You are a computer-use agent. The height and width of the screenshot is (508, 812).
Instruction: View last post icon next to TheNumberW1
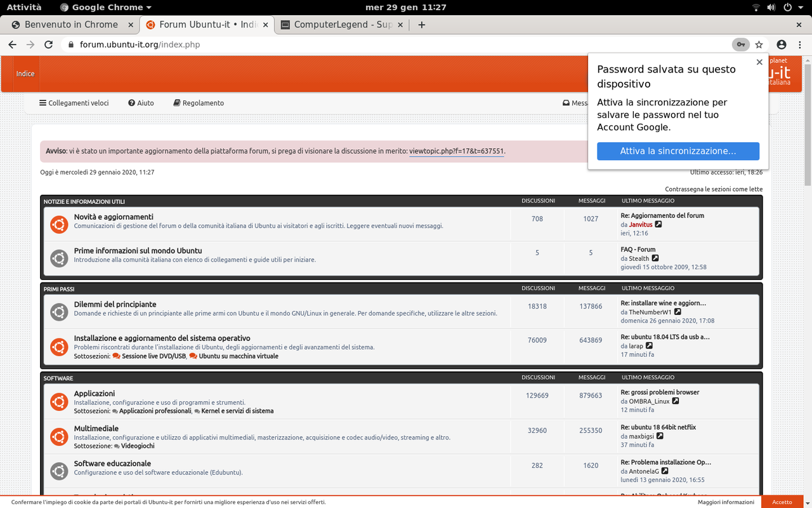point(678,312)
